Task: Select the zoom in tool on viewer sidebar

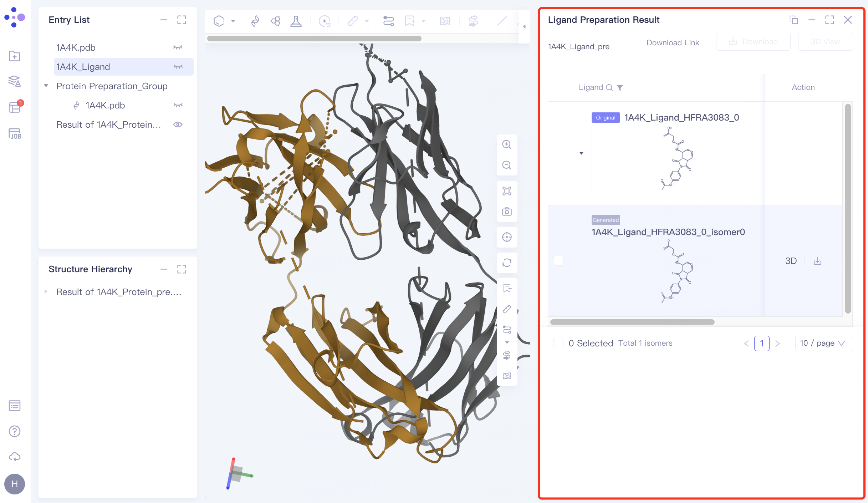Action: (x=507, y=144)
